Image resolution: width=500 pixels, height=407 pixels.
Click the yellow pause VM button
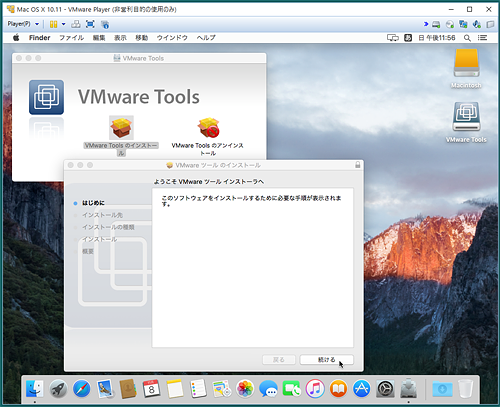[53, 24]
